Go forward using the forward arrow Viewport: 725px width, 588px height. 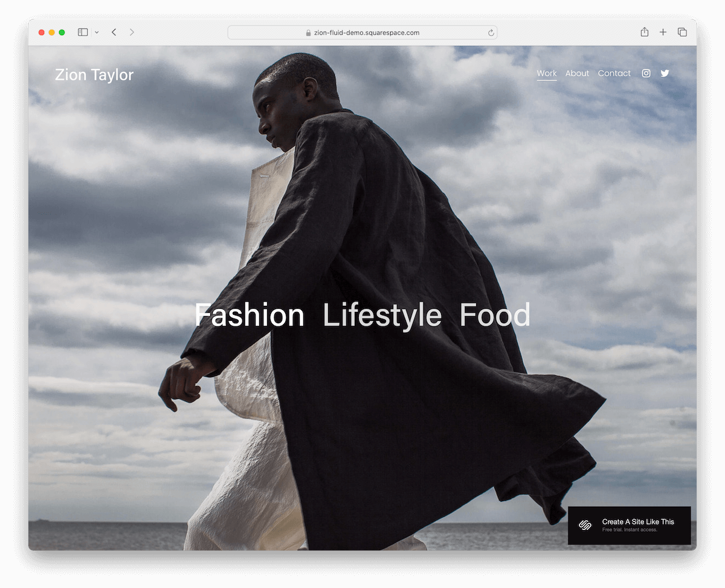[132, 32]
